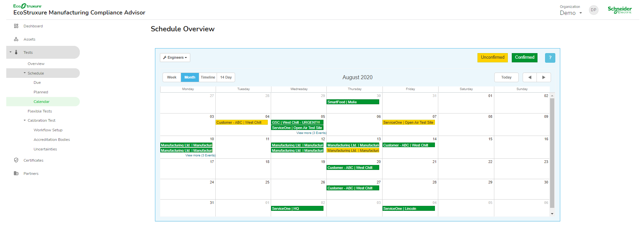Toggle the Unconfirmed filter
The width and height of the screenshot is (644, 226).
pos(492,57)
